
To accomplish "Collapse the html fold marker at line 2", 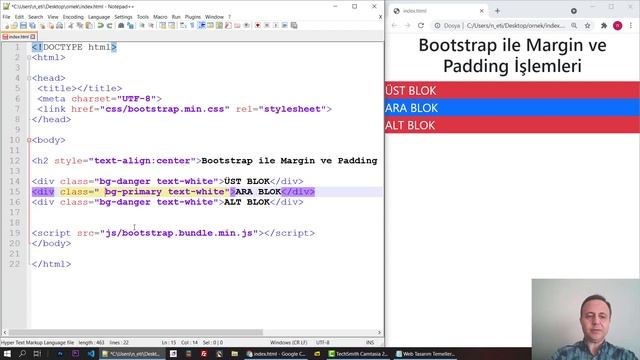I will coord(29,58).
